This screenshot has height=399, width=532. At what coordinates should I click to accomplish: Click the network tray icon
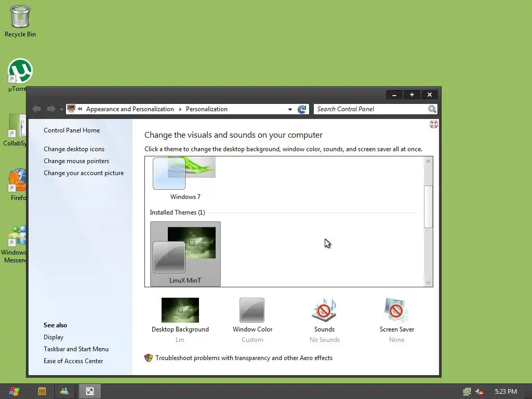[467, 392]
